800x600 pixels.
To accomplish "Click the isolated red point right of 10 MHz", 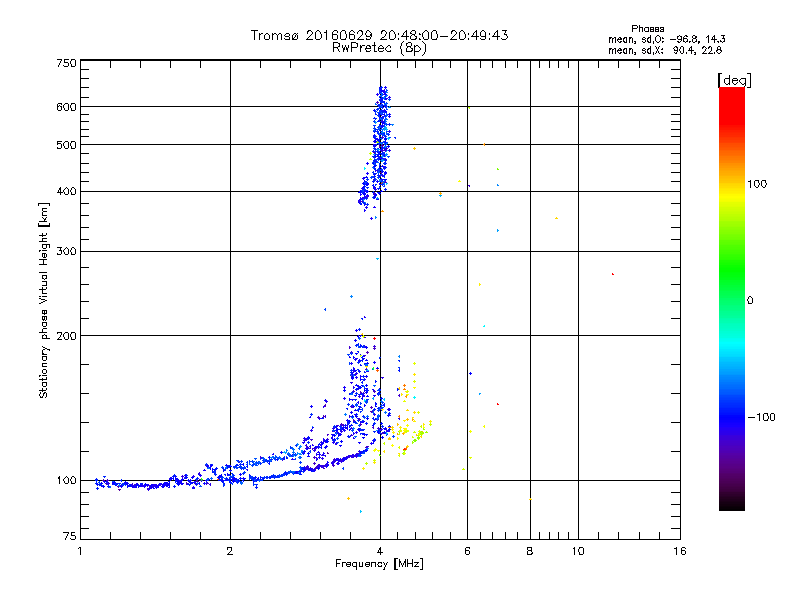I will click(613, 274).
